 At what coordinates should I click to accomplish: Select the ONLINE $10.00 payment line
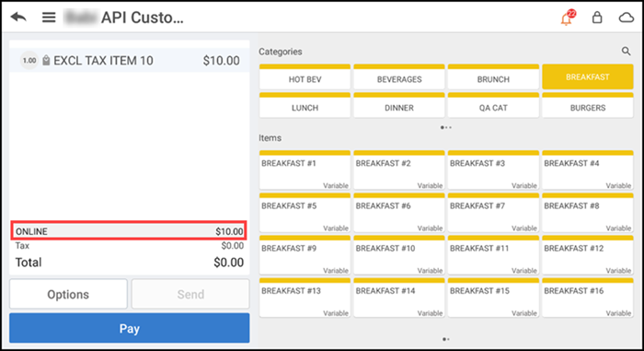(x=129, y=231)
